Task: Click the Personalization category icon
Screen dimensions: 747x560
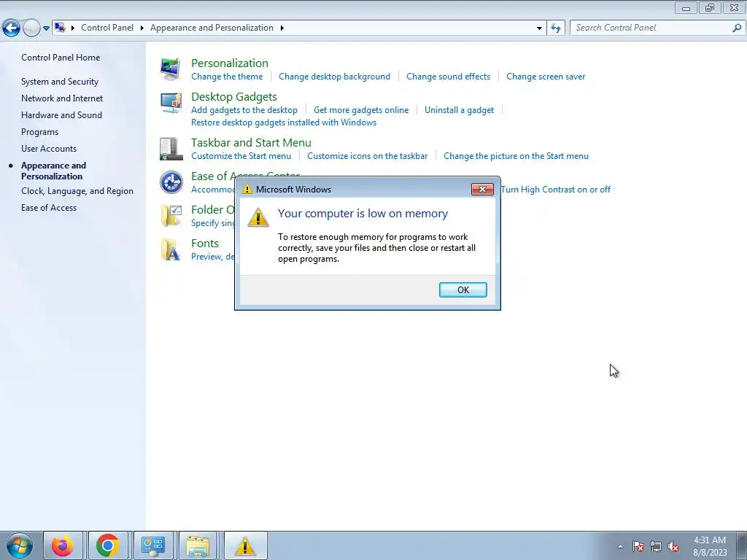Action: 171,69
